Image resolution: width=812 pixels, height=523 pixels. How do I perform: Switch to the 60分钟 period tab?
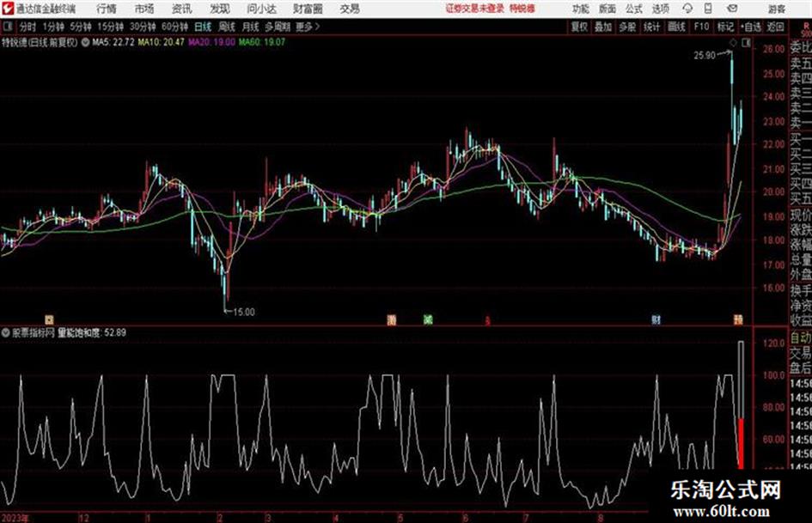coord(174,27)
